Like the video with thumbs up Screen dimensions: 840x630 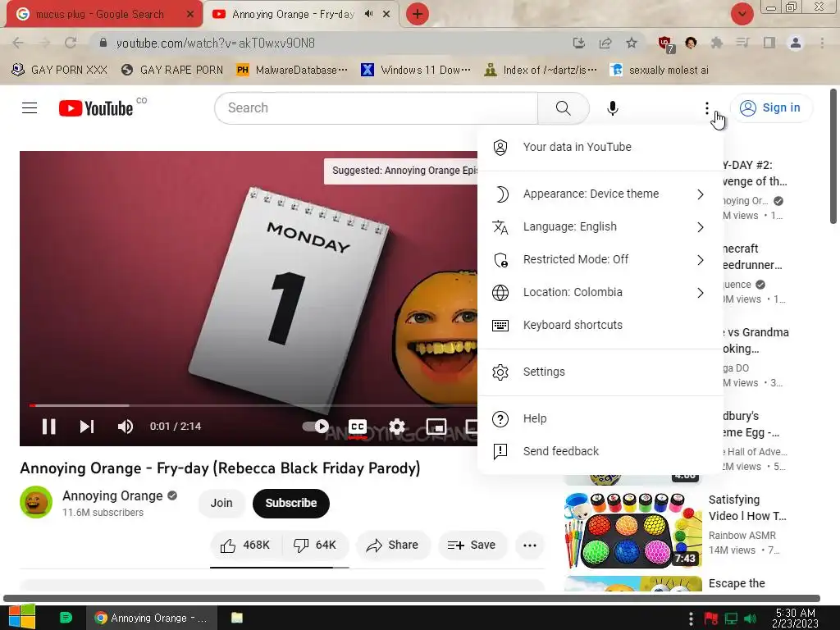tap(245, 545)
